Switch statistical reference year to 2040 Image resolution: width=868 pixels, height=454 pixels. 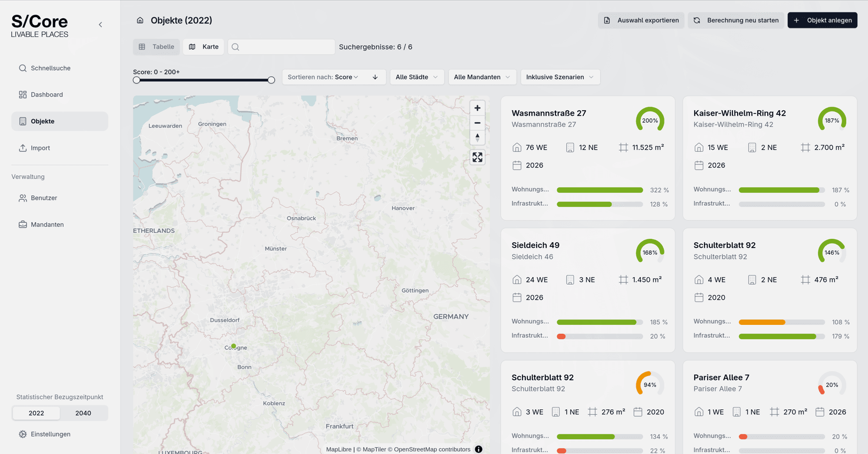coord(83,413)
